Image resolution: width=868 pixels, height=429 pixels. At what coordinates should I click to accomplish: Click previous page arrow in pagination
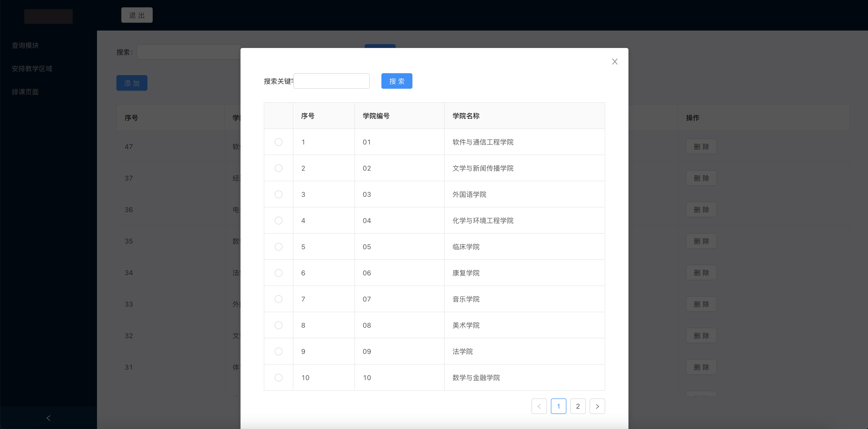(x=539, y=406)
